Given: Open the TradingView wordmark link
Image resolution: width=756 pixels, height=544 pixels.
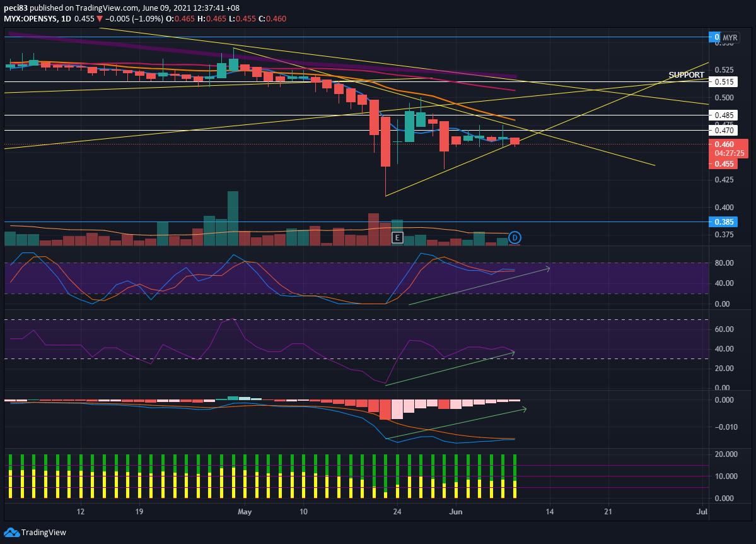Looking at the screenshot, I should pos(44,533).
